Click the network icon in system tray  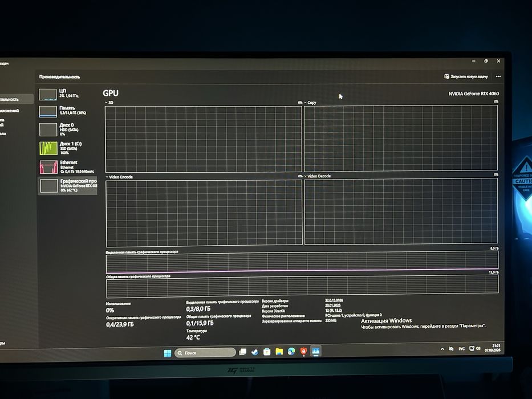pyautogui.click(x=471, y=348)
